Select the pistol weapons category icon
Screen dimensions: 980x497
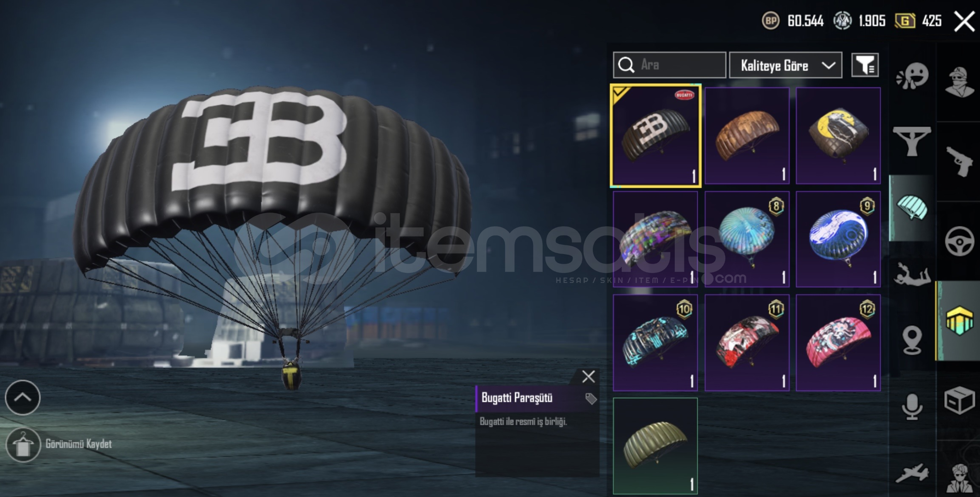click(960, 161)
